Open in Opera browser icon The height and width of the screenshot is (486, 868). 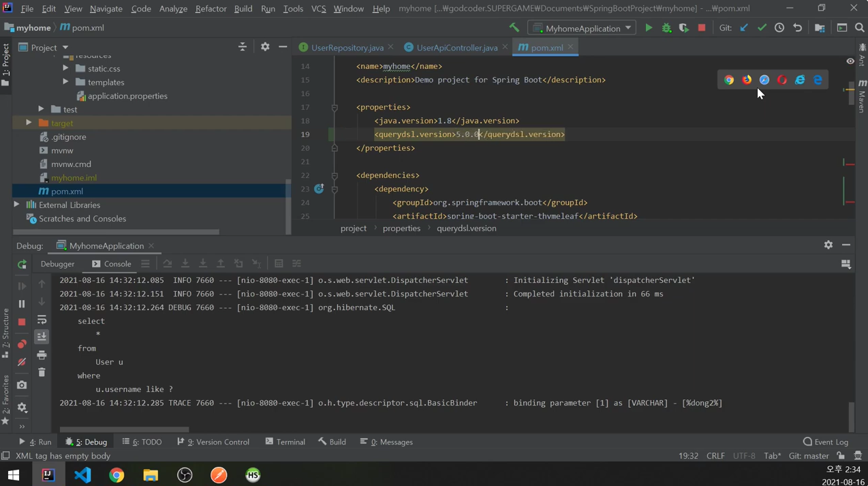pos(782,80)
